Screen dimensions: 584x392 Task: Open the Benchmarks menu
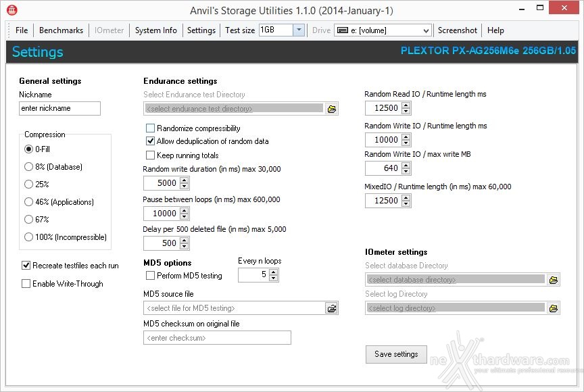coord(61,30)
